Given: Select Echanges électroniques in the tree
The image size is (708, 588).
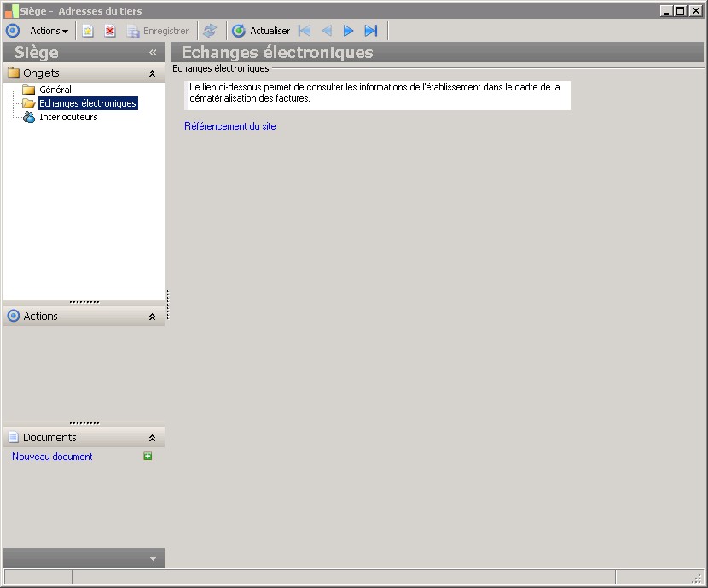Looking at the screenshot, I should [x=88, y=103].
